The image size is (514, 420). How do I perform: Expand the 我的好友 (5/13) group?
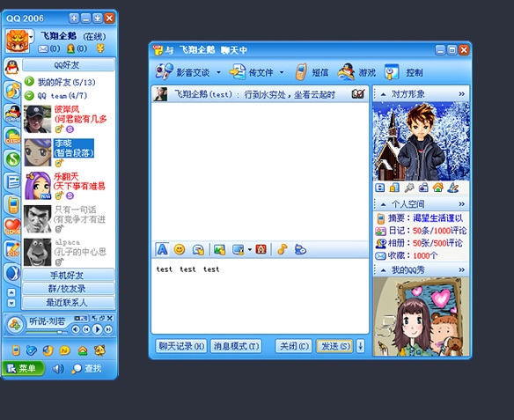(29, 81)
